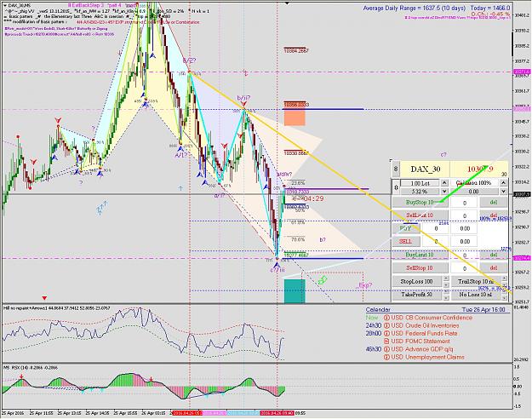Screen dimensions: 532x419
Task: Click impact icon beside Crude Oil Inventories
Action: click(x=386, y=325)
